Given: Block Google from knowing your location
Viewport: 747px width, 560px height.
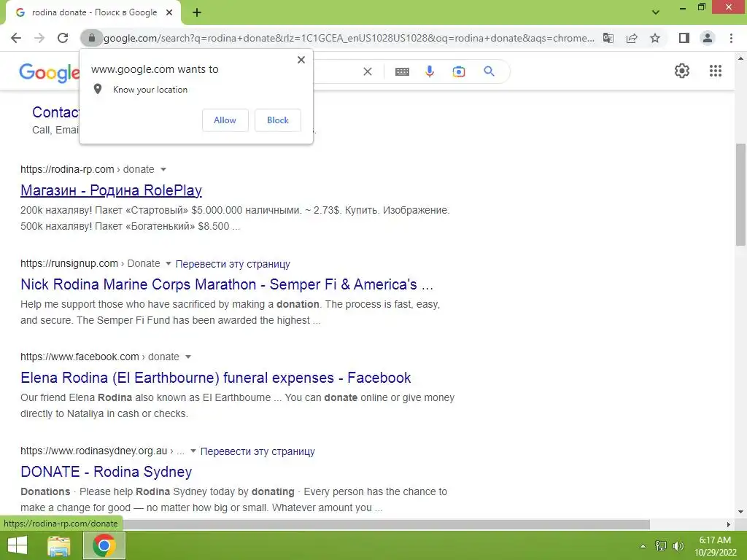Looking at the screenshot, I should click(278, 120).
